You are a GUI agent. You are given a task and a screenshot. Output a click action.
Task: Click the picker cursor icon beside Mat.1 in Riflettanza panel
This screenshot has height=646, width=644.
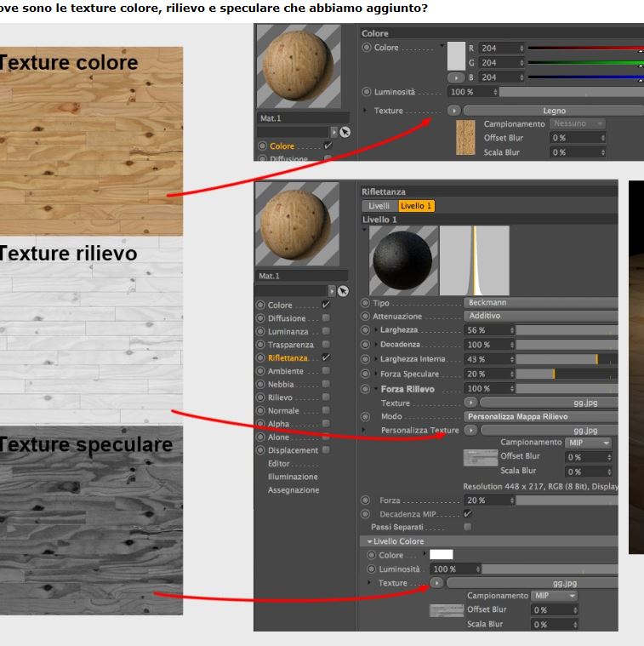coord(343,291)
